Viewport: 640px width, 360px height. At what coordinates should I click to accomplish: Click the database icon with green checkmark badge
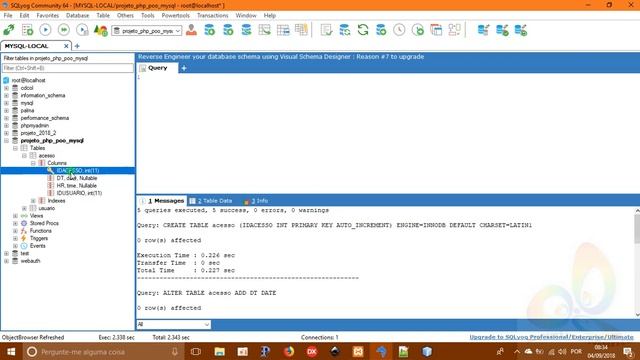point(502,30)
